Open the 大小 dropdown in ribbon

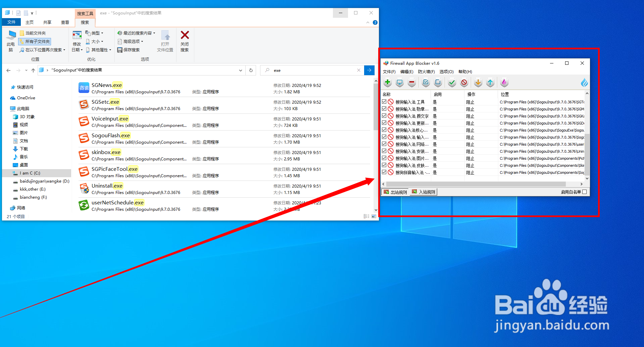(95, 41)
